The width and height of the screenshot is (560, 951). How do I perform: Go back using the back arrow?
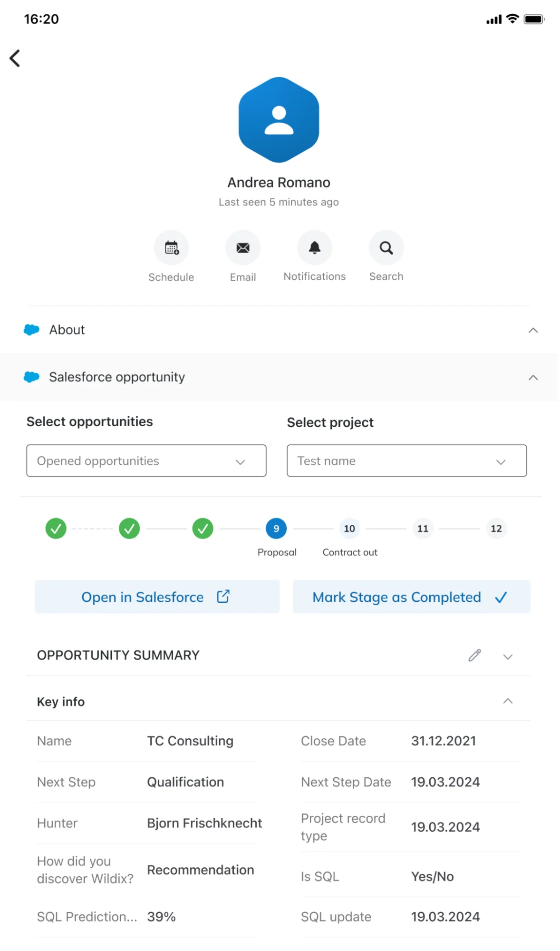pos(15,59)
